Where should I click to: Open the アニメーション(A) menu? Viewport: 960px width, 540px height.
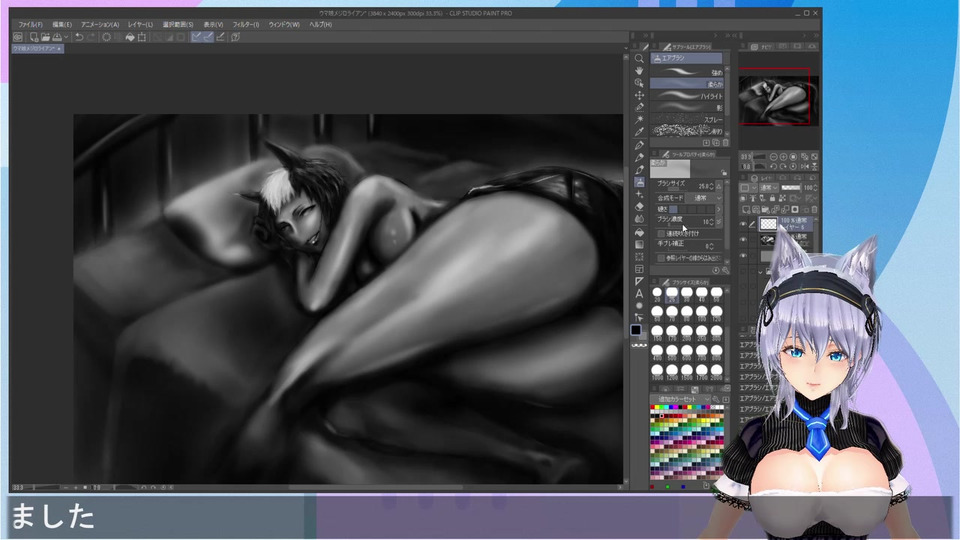(x=100, y=25)
